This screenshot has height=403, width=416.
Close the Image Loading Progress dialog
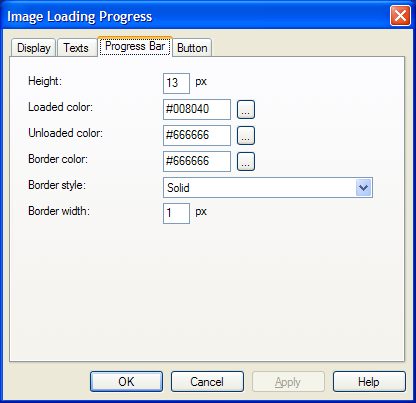click(x=400, y=16)
